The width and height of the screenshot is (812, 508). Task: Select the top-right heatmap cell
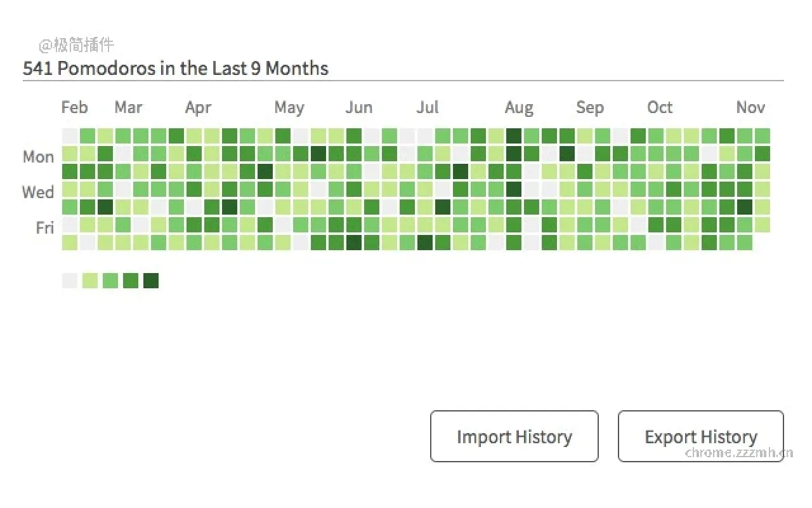click(763, 136)
